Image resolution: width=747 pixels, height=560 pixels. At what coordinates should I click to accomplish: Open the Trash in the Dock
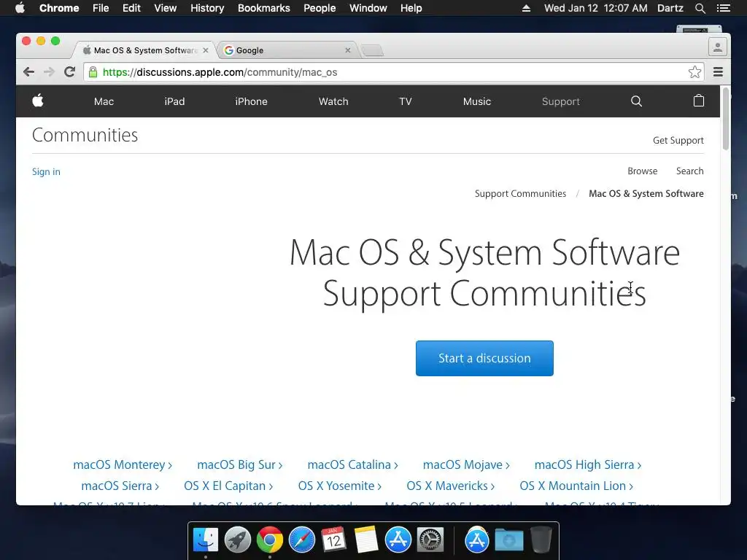click(541, 540)
